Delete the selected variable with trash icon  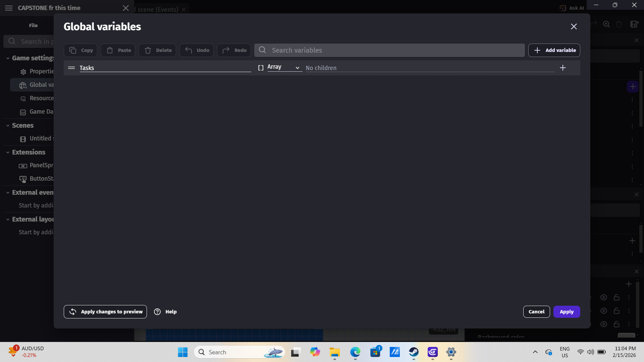pyautogui.click(x=157, y=50)
